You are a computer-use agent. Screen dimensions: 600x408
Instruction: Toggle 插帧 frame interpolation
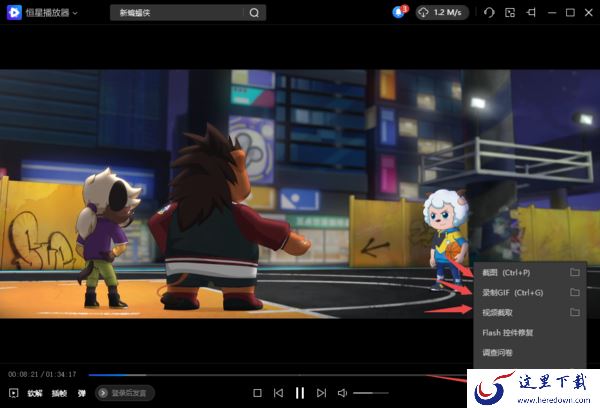pos(59,393)
